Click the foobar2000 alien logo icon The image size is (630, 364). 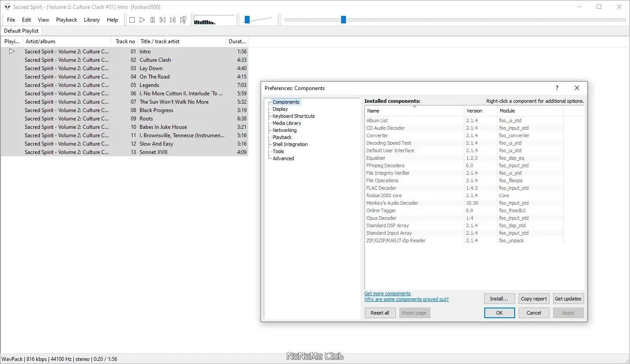[8, 7]
